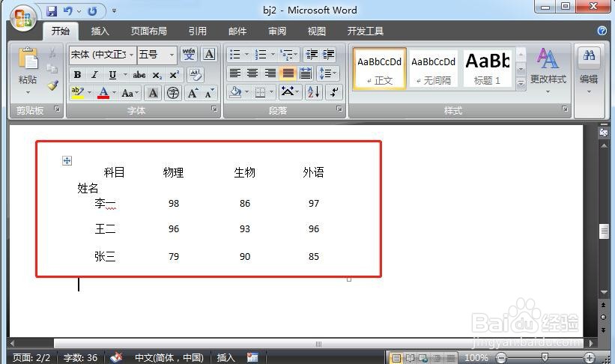Screen dimensions: 615x364
Task: Toggle justify alignment
Action: pos(288,73)
